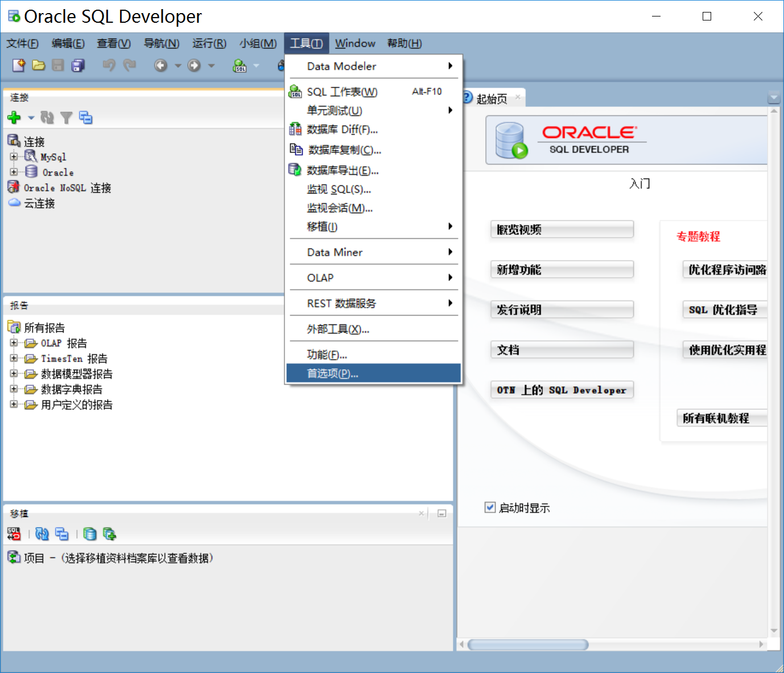Click the Forward navigation arrow icon
The image size is (784, 673).
tap(195, 65)
